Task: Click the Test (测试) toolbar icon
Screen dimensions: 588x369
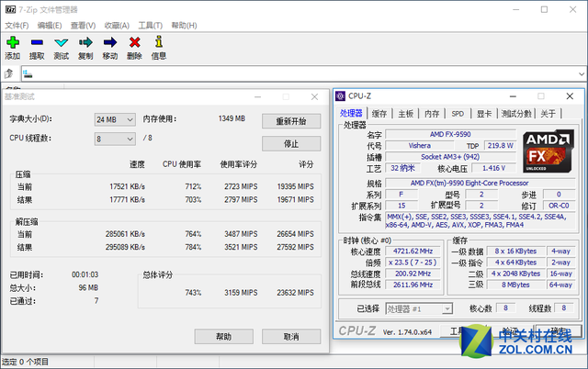Action: [61, 42]
